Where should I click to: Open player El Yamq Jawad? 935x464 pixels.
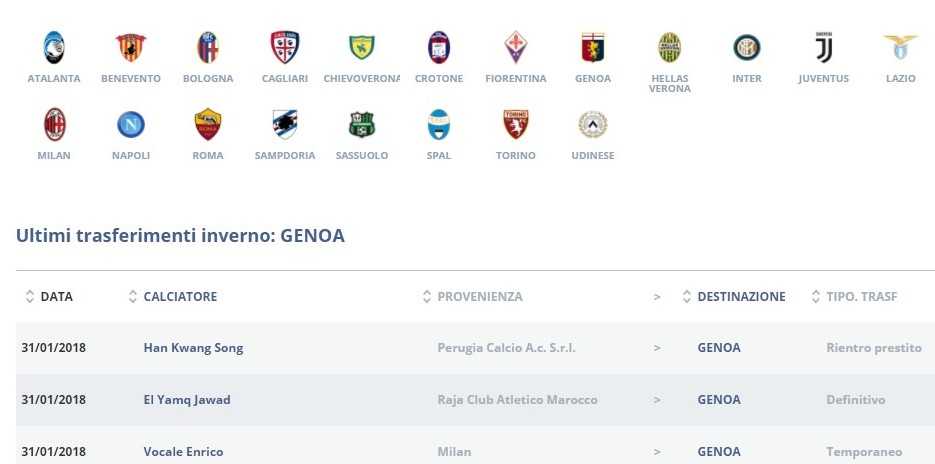[187, 400]
